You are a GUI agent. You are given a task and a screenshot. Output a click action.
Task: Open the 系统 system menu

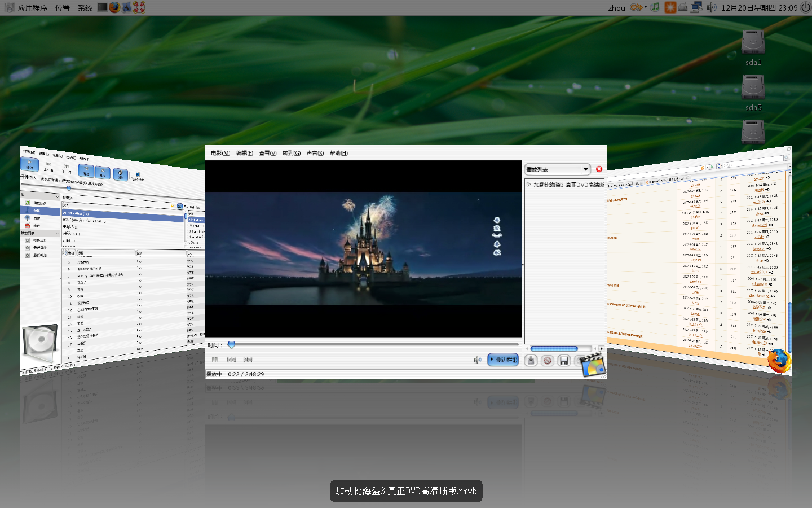[85, 8]
